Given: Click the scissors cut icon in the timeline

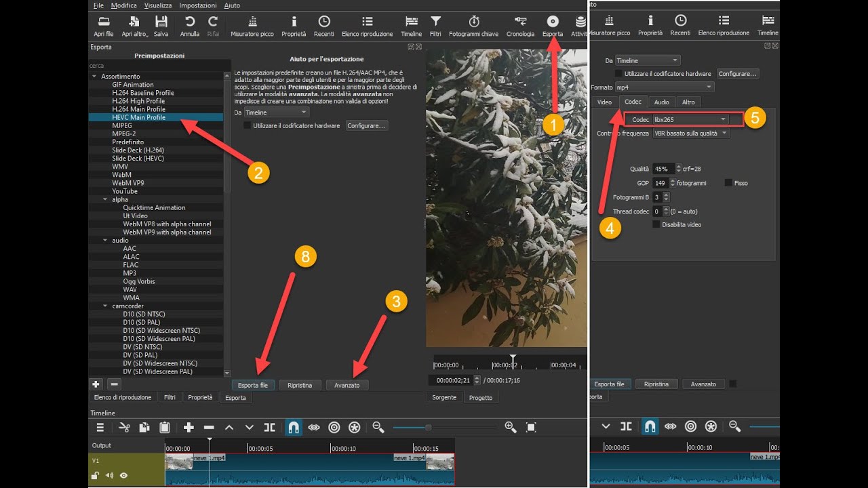Looking at the screenshot, I should pos(124,427).
